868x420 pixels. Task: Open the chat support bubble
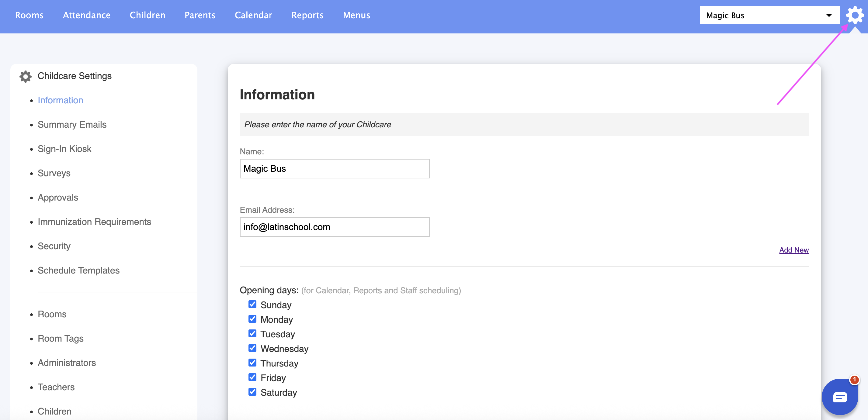pos(840,397)
